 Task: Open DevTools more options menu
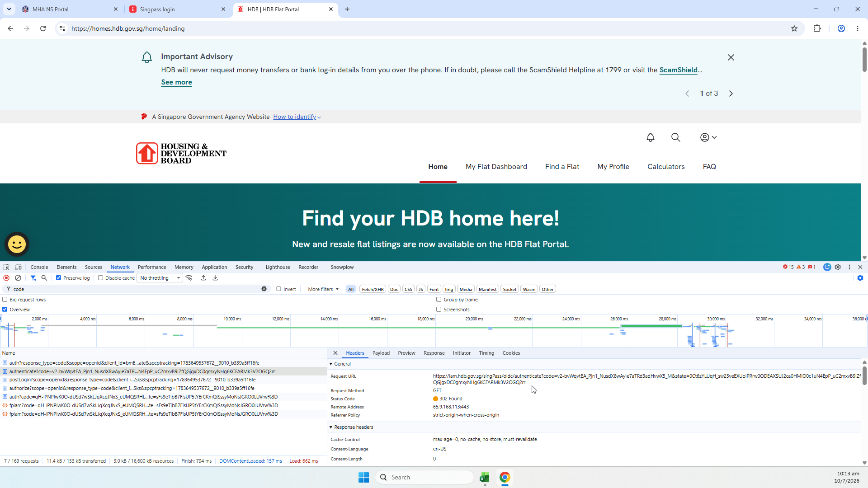[x=849, y=267]
